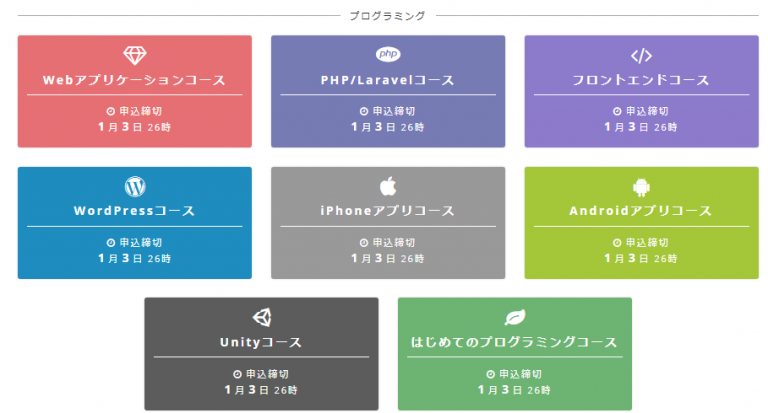
Task: Click the プログラミング section heading
Action: coord(387,16)
